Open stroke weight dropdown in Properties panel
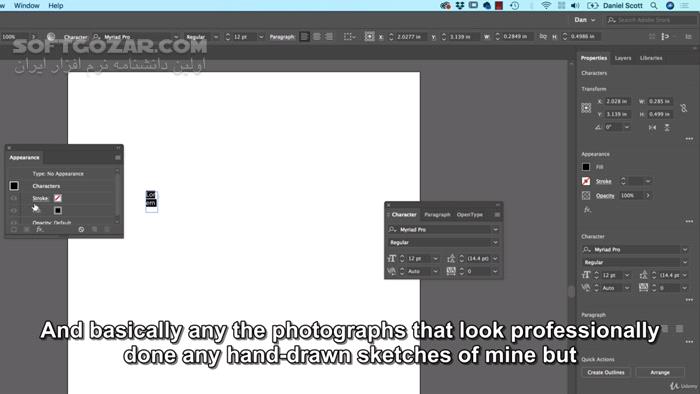 coord(648,181)
